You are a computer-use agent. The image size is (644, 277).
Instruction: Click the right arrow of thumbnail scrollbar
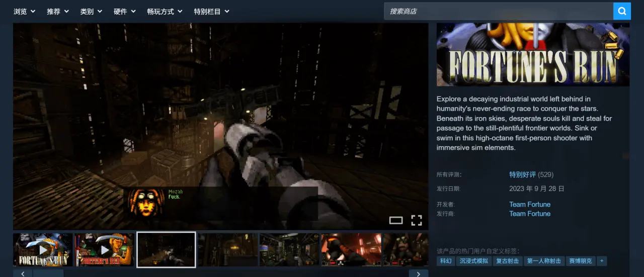click(x=419, y=273)
